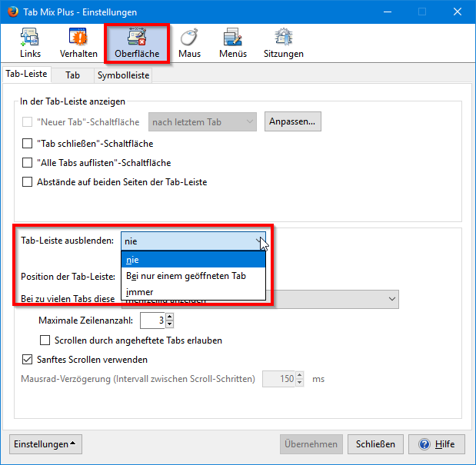Image resolution: width=476 pixels, height=465 pixels.
Task: Toggle "Neuer Tab"-Schaltfläche checkbox
Action: click(x=28, y=122)
